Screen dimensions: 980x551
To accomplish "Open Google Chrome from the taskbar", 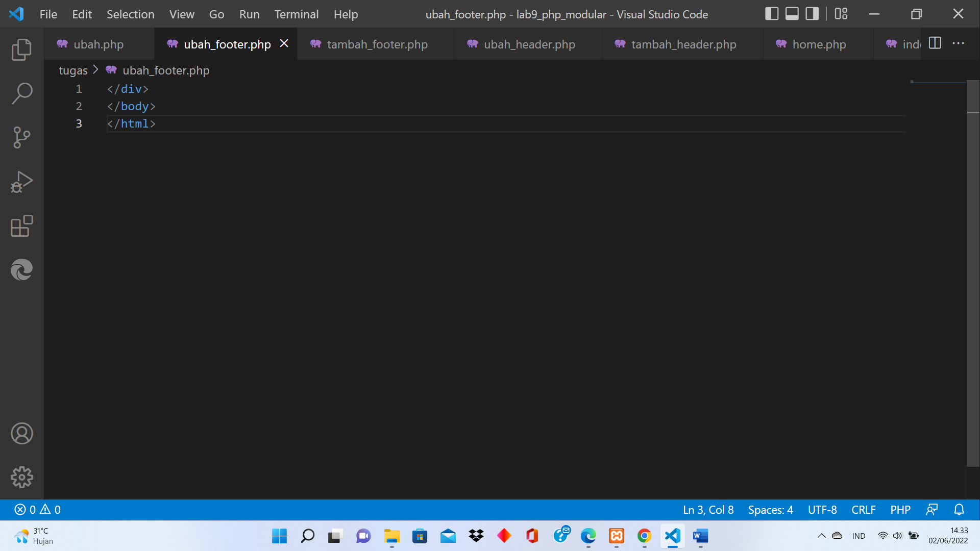I will pyautogui.click(x=645, y=536).
